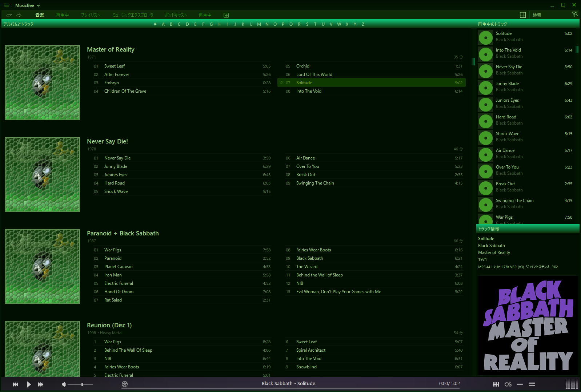Image resolution: width=581 pixels, height=392 pixels.
Task: Click disc icon beside Hard Road in now-playing list
Action: point(486,121)
